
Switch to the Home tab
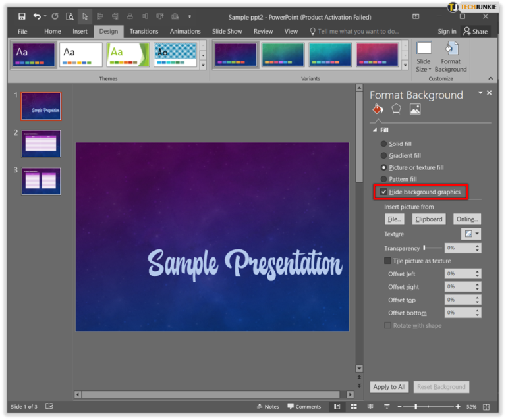[53, 31]
